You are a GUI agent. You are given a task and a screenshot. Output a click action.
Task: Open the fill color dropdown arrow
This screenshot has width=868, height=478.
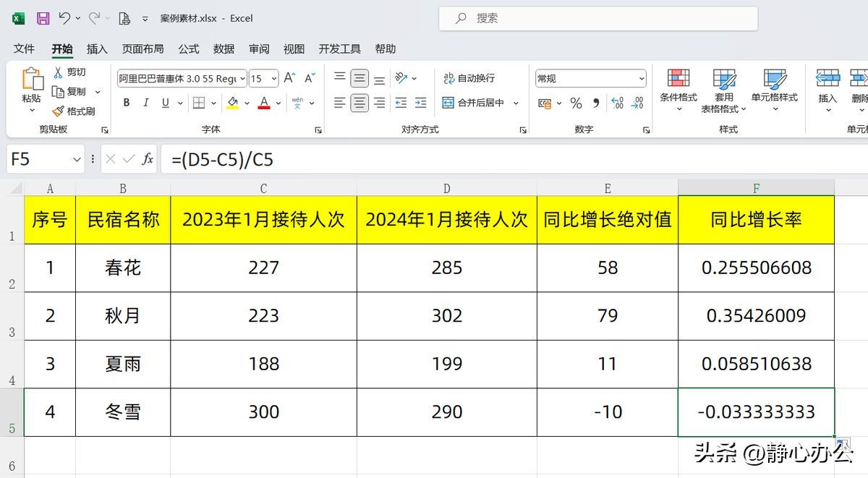click(246, 103)
